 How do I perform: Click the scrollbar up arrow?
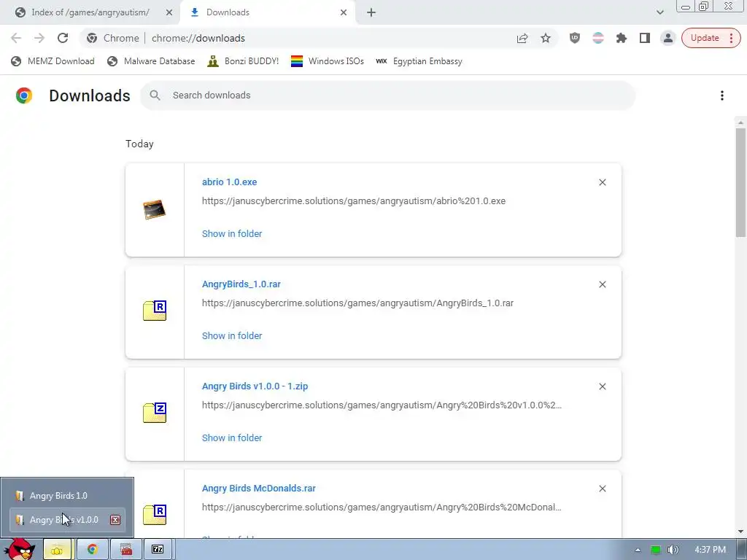pos(740,122)
